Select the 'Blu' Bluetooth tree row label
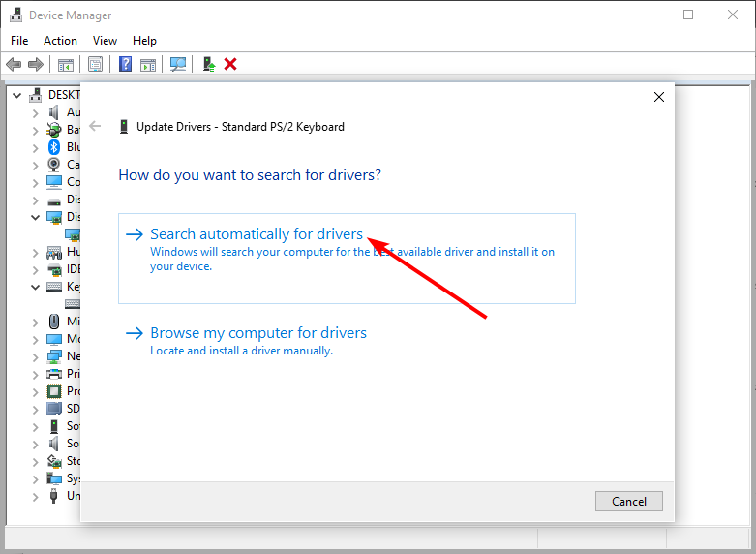The image size is (756, 554). pyautogui.click(x=74, y=147)
